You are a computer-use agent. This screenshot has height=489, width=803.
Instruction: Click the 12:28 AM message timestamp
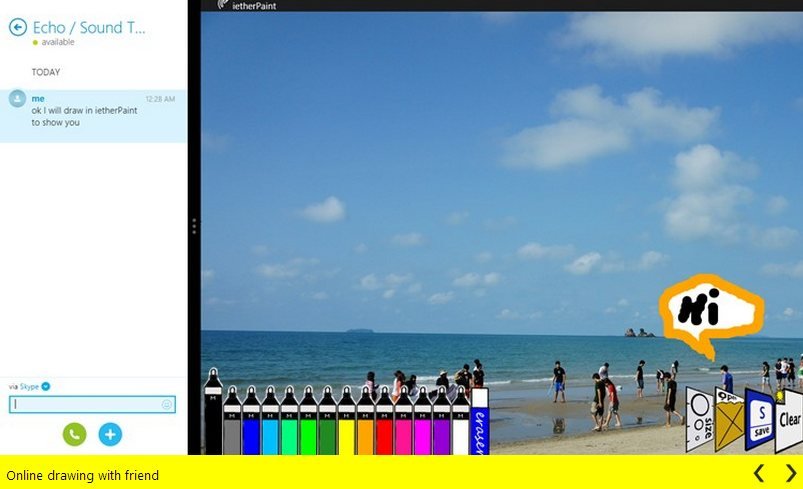tap(160, 99)
